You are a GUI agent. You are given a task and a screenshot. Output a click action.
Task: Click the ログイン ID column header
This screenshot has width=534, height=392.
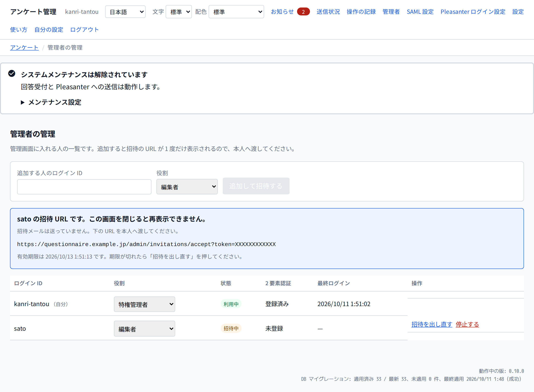coord(28,283)
